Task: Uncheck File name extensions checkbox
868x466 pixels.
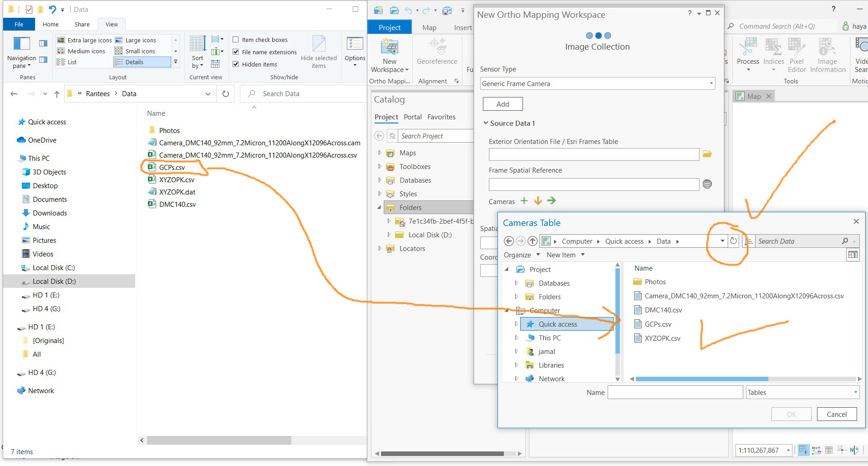Action: pyautogui.click(x=236, y=52)
